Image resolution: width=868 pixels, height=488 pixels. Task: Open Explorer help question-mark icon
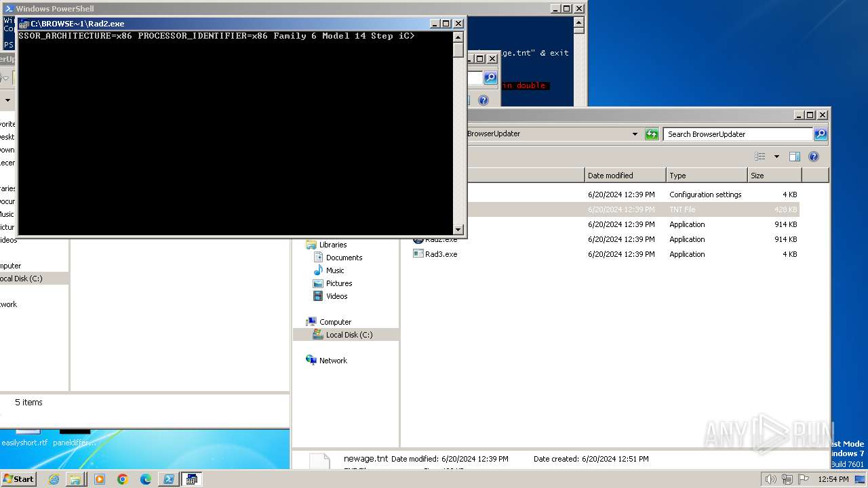[814, 157]
